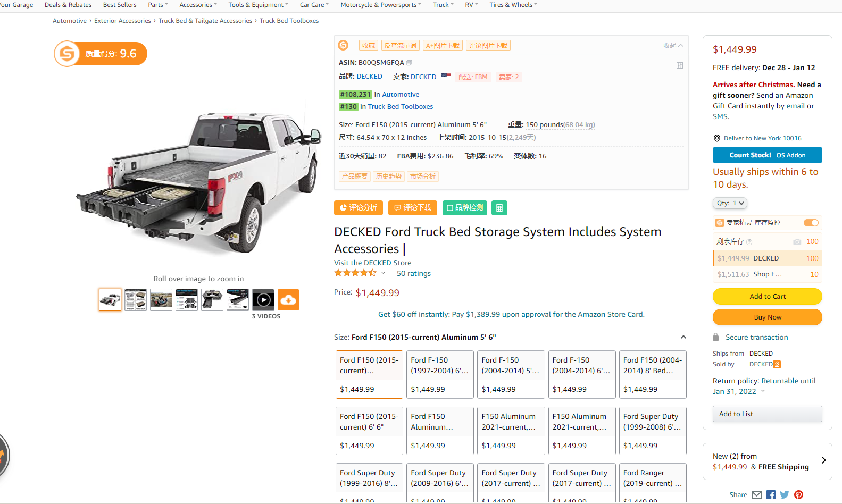
Task: Expand the Return policy chevron
Action: pos(763,391)
